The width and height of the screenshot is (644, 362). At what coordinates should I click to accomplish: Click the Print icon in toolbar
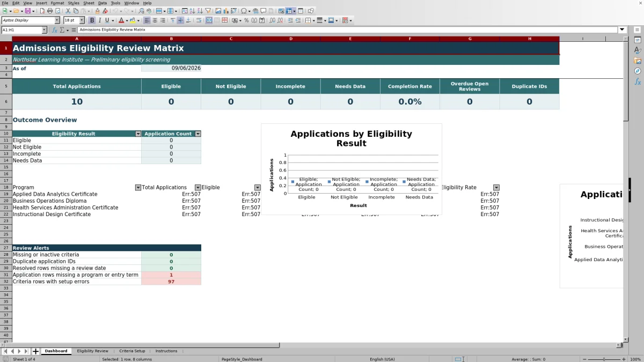(50, 11)
